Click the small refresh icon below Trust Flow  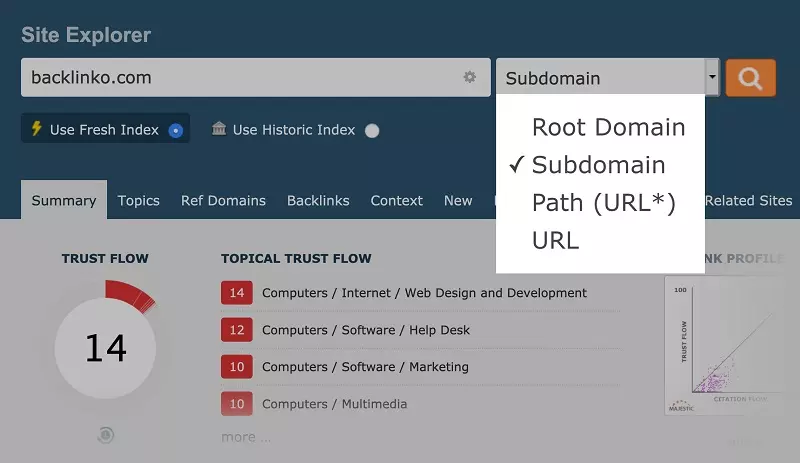tap(105, 435)
